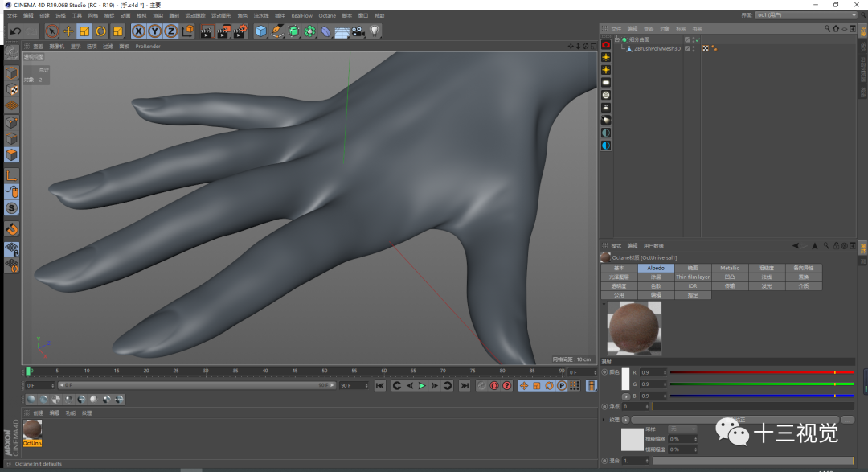
Task: Add a Light bulb object
Action: pos(375,31)
